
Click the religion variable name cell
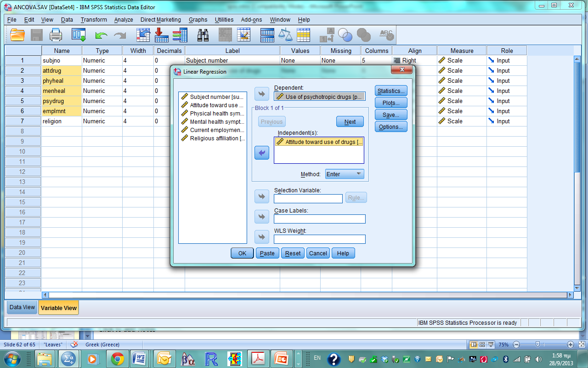62,121
